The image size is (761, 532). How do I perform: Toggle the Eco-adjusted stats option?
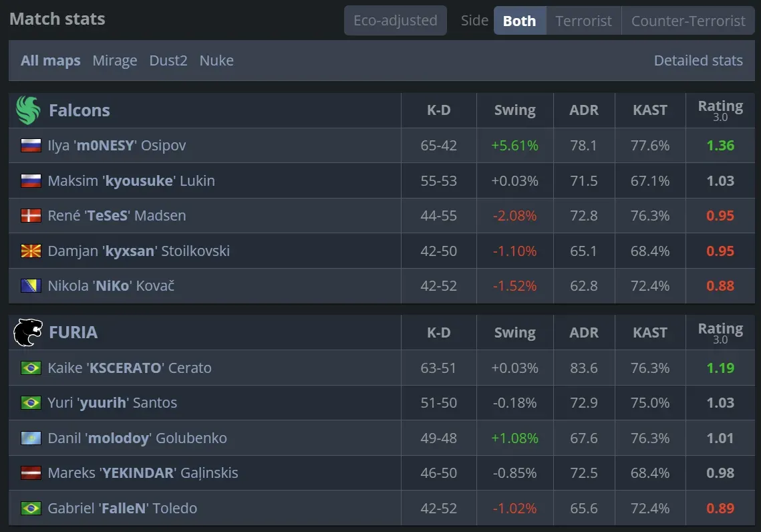coord(395,21)
